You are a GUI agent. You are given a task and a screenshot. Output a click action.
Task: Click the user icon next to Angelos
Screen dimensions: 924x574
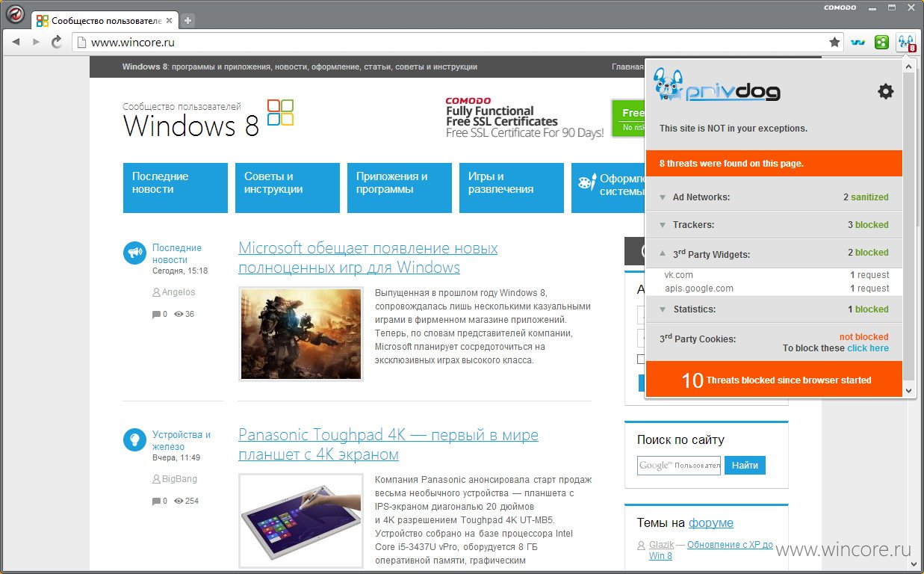(156, 292)
